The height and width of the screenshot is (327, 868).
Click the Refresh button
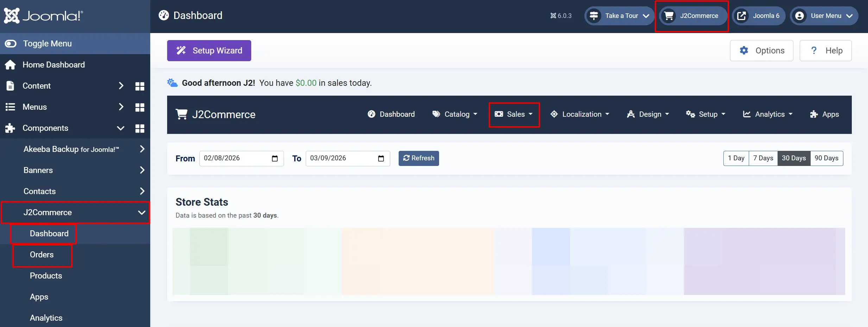point(419,158)
